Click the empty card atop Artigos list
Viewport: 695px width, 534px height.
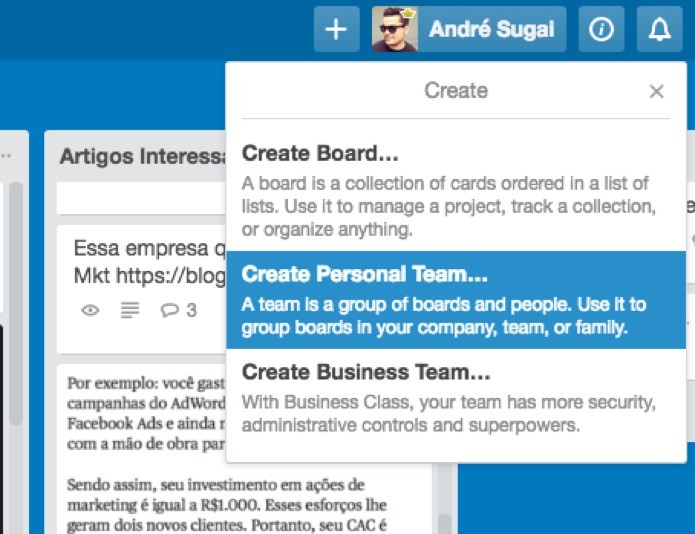[x=142, y=198]
